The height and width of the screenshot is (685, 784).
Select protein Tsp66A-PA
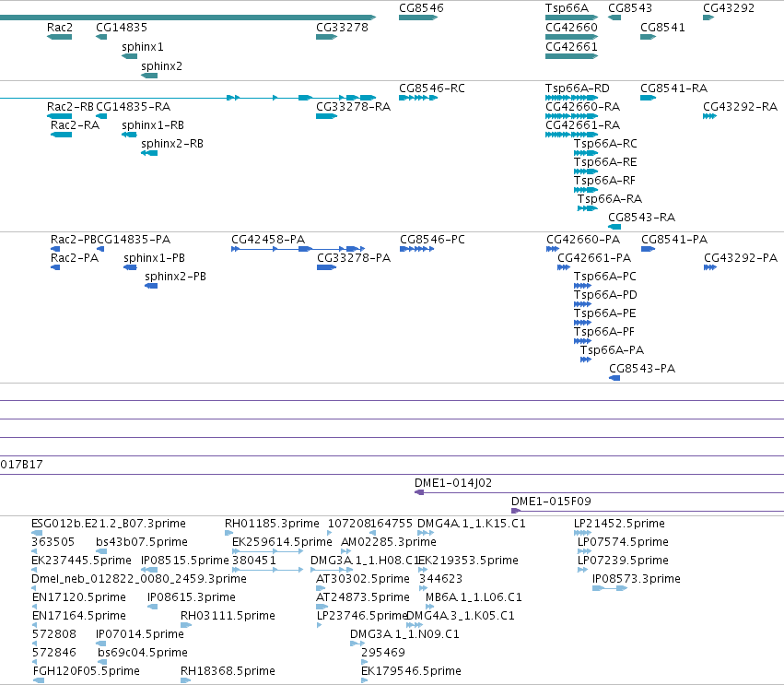pos(586,360)
